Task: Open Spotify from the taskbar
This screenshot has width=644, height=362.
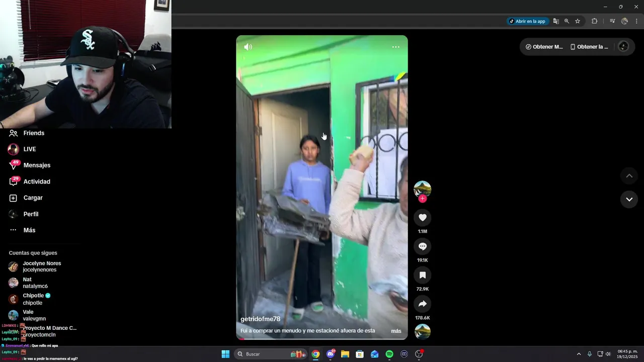Action: [389, 354]
